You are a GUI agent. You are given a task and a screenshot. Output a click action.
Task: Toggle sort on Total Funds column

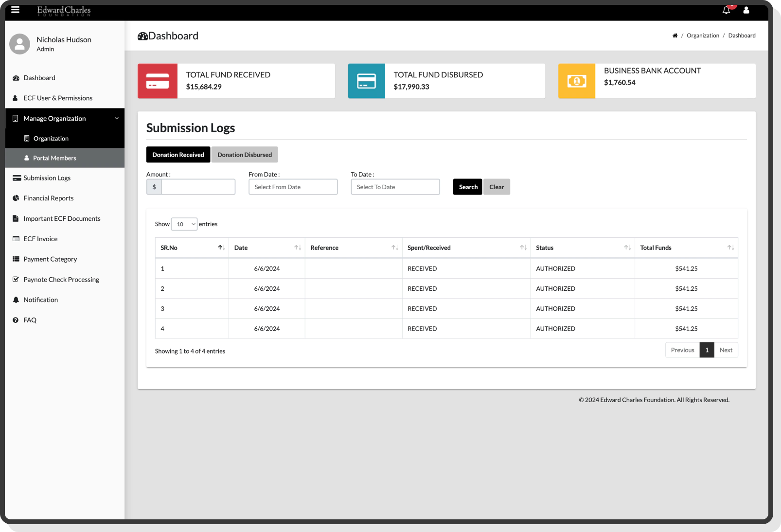686,248
